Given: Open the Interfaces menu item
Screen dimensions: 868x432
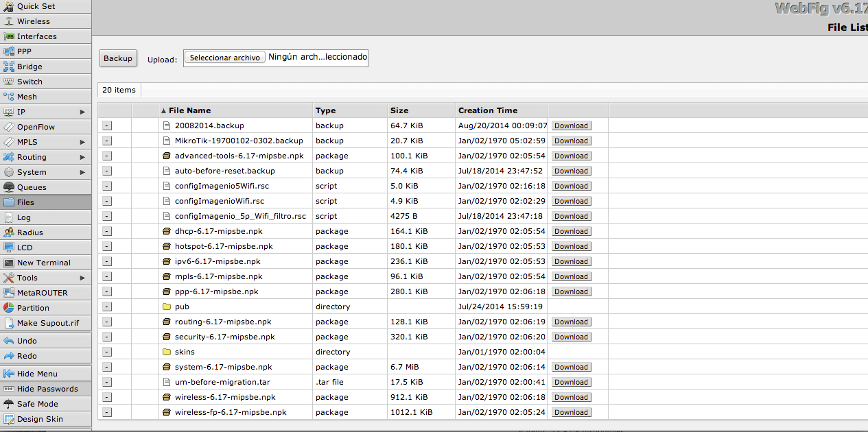Looking at the screenshot, I should coord(37,36).
